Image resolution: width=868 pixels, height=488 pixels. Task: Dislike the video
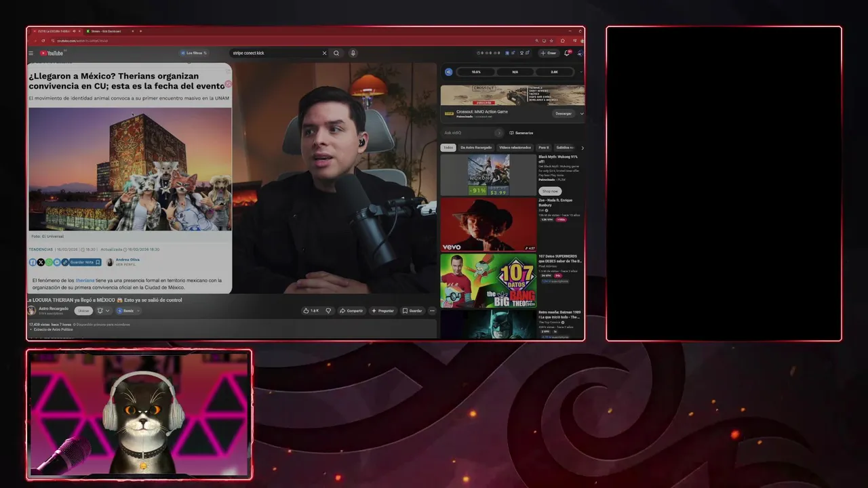(x=328, y=310)
